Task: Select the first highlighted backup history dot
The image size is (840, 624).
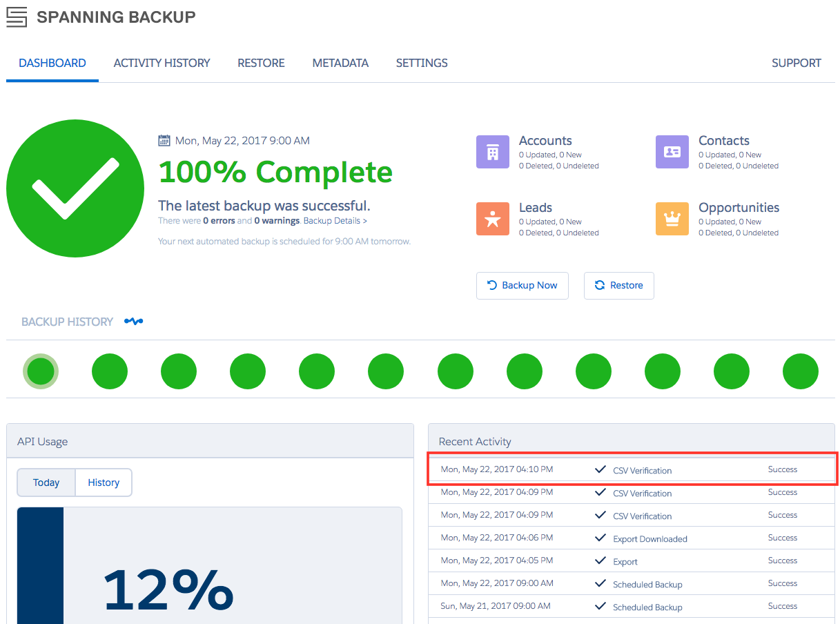Action: (x=41, y=371)
